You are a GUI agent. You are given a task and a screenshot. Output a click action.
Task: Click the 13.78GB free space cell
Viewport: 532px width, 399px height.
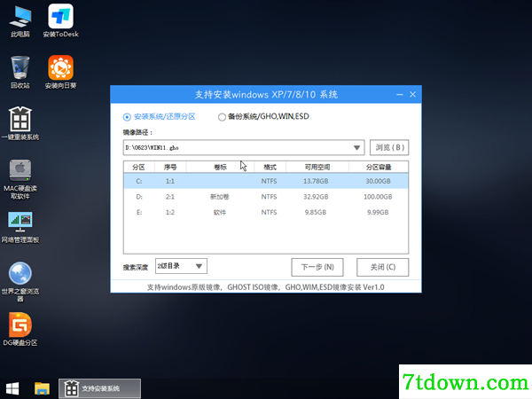[316, 181]
